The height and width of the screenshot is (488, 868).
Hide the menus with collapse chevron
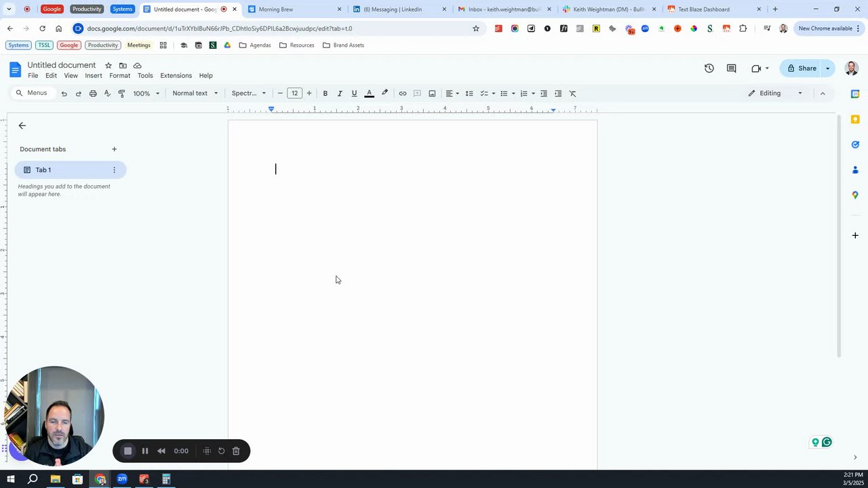(823, 94)
